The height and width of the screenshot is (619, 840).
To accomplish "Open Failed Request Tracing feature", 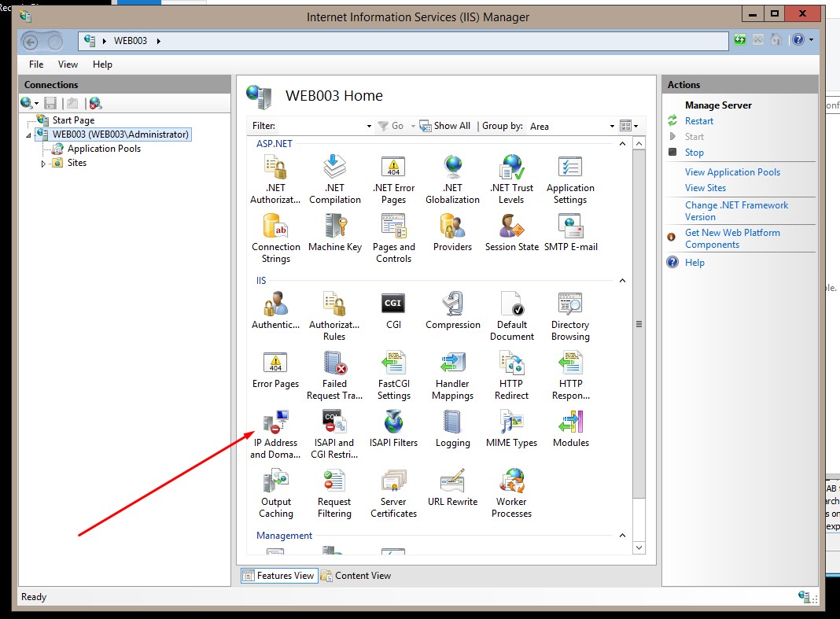I will [334, 375].
